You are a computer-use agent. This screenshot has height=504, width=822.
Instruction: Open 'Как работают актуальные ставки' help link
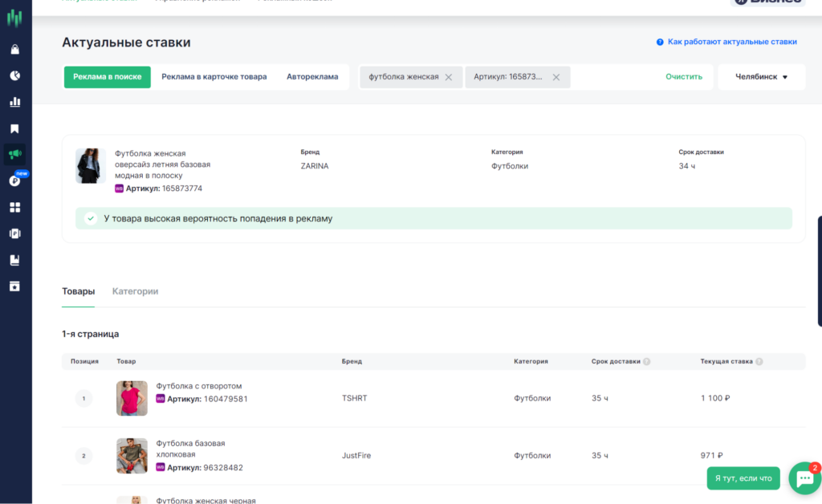731,42
